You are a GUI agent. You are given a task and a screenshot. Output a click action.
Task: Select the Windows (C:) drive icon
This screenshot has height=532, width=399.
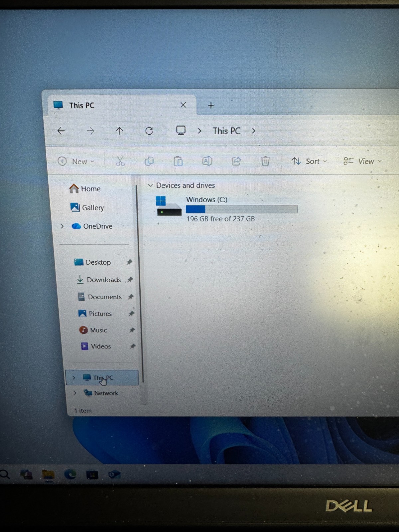(169, 206)
